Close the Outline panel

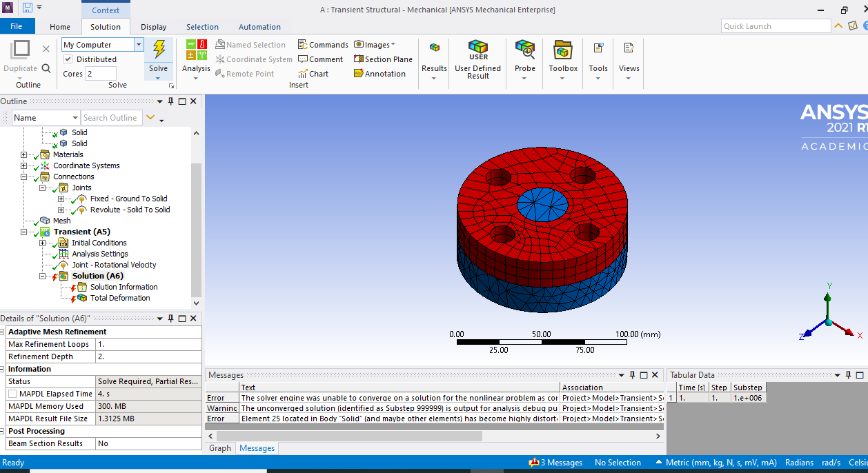tap(193, 101)
